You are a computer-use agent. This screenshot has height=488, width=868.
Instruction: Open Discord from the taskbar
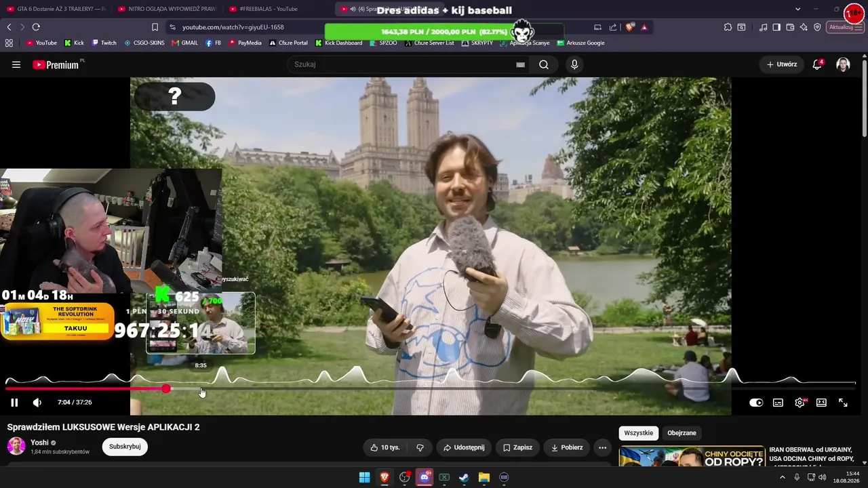(425, 478)
